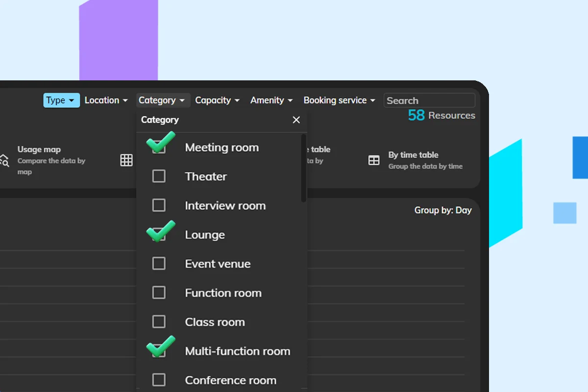
Task: Close the Category filter panel
Action: coord(296,120)
